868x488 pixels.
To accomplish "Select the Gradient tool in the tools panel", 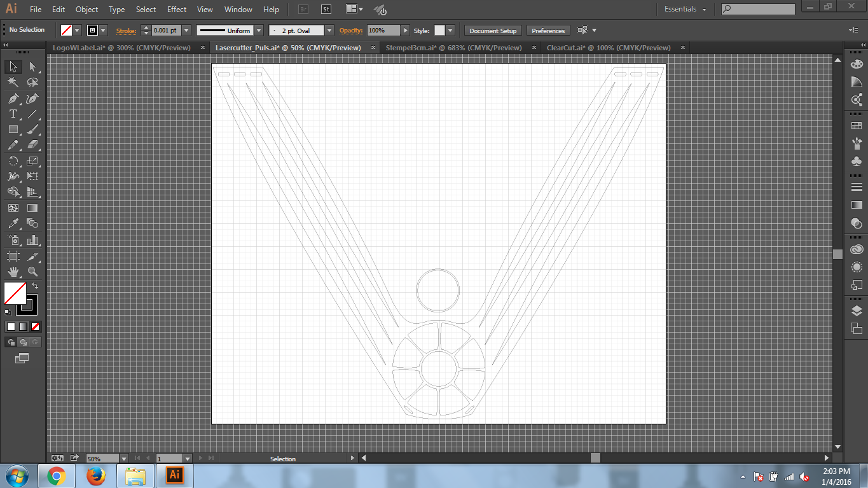I will pos(32,208).
